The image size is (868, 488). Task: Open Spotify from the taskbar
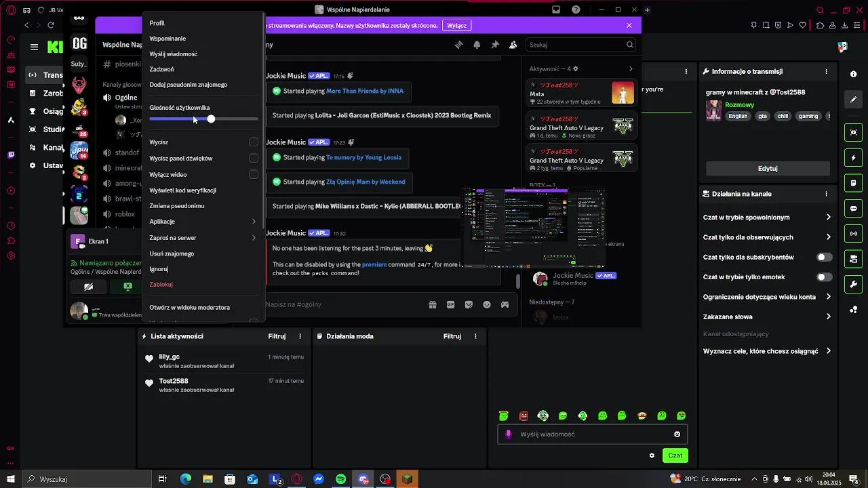(x=340, y=479)
